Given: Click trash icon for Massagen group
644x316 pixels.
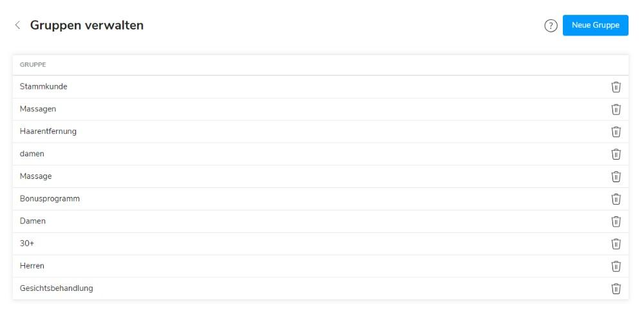Looking at the screenshot, I should click(616, 109).
